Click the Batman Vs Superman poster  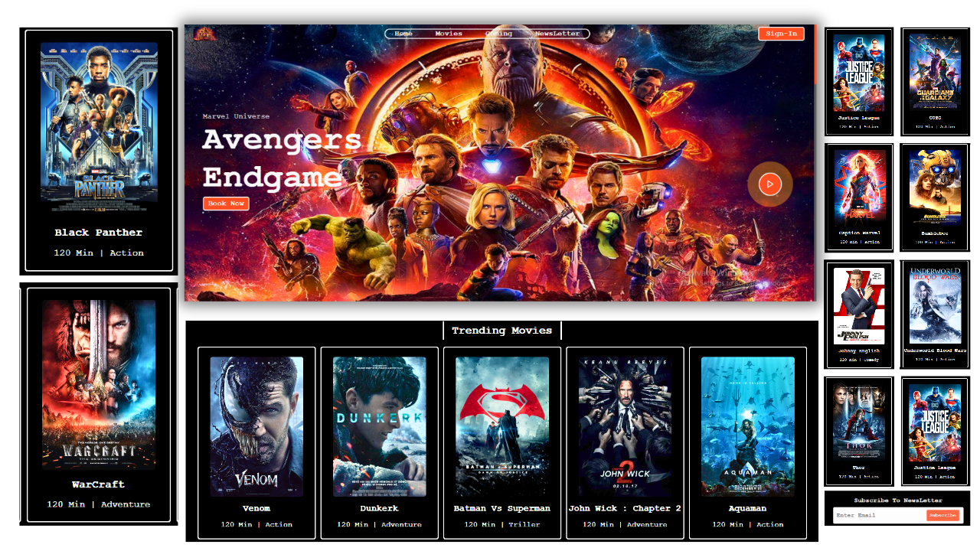[502, 426]
